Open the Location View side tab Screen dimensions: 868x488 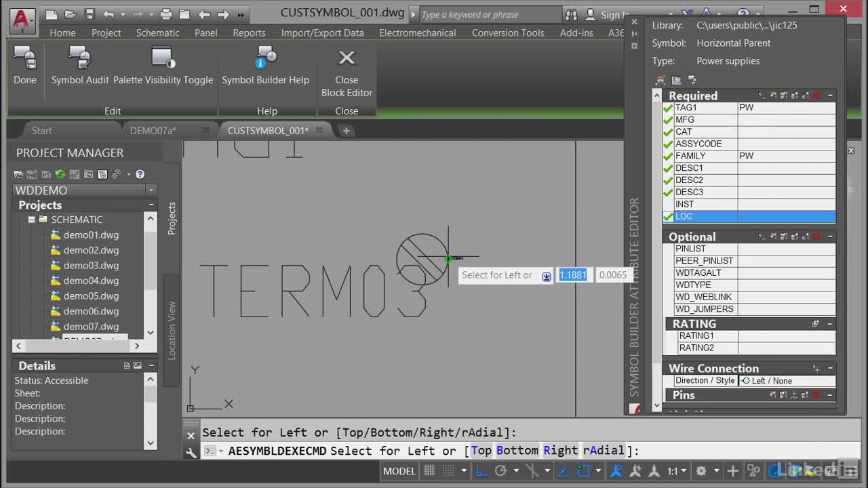coord(172,330)
